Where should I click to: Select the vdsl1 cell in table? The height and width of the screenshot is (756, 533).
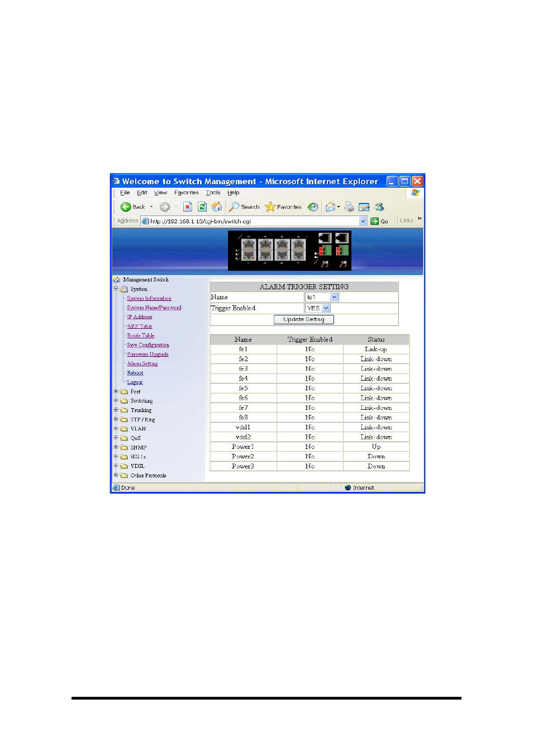(x=243, y=427)
